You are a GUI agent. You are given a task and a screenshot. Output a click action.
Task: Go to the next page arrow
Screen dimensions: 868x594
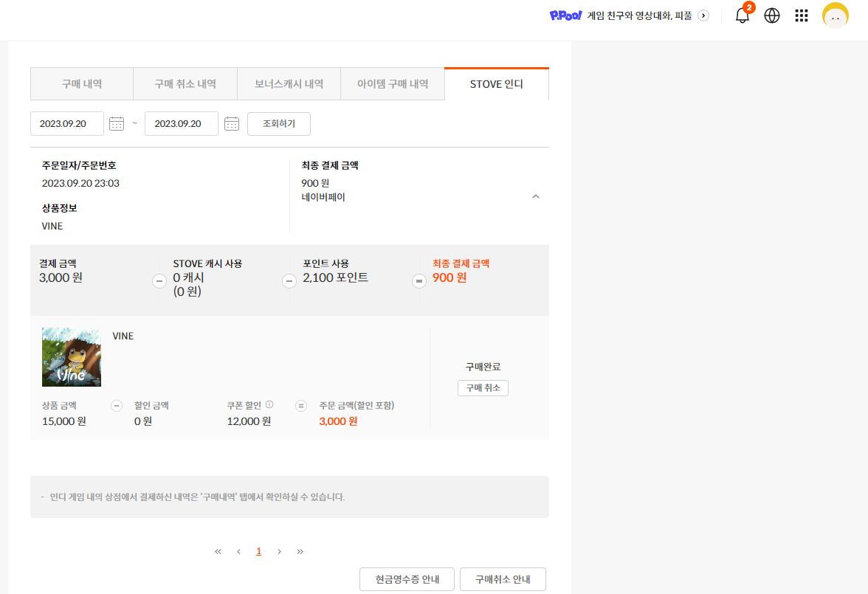(279, 551)
